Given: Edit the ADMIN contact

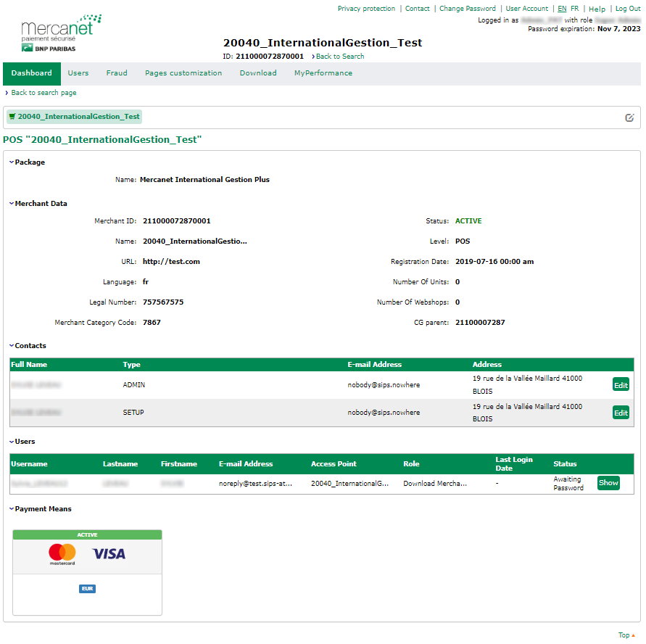Looking at the screenshot, I should (621, 385).
